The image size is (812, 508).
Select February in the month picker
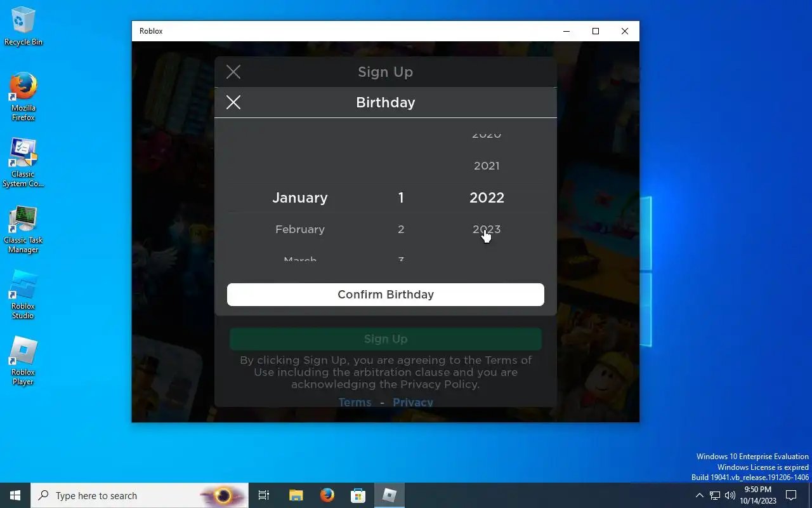coord(300,229)
